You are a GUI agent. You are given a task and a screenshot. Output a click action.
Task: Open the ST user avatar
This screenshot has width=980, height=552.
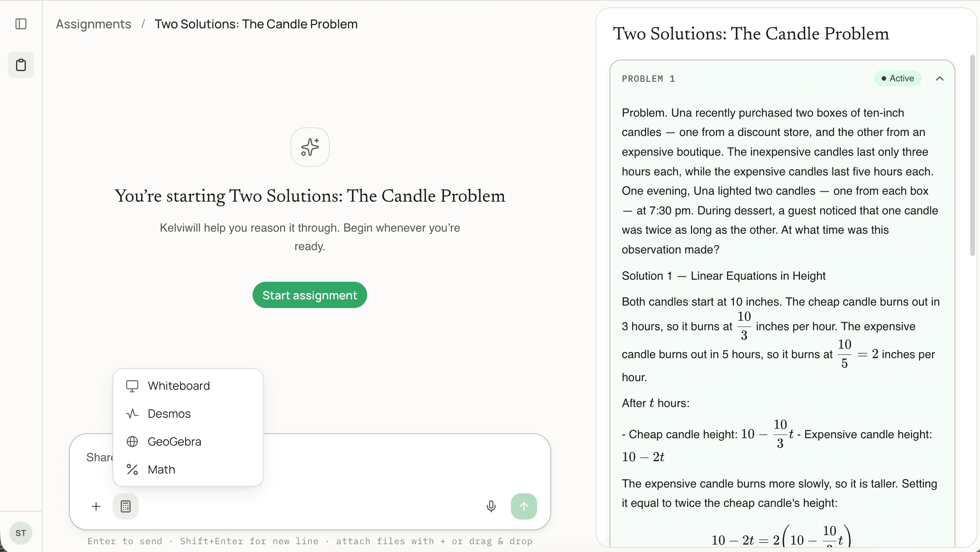tap(21, 533)
